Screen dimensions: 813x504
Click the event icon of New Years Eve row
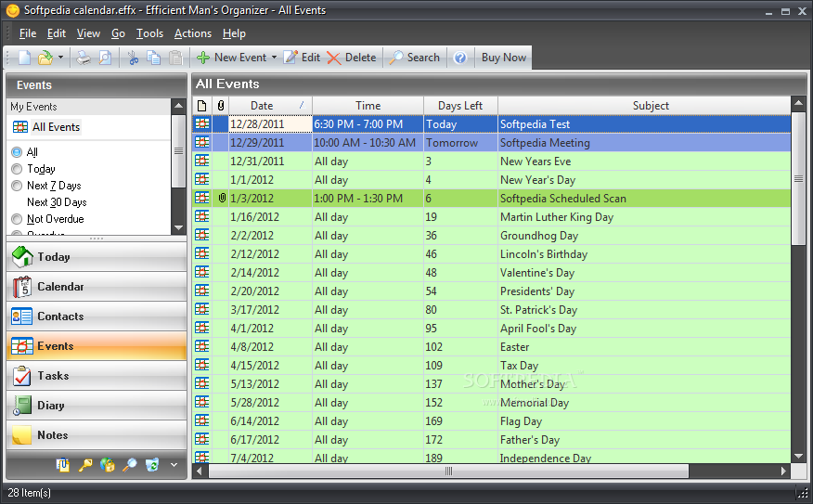202,161
